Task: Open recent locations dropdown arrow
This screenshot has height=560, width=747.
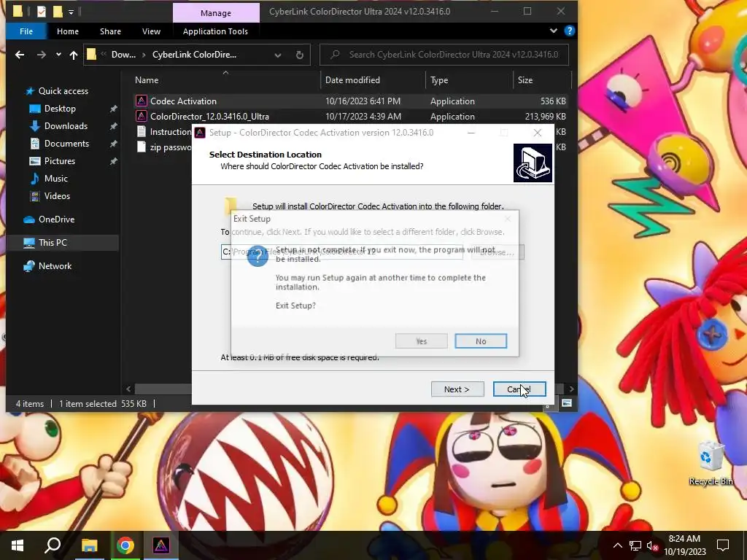Action: pos(58,55)
